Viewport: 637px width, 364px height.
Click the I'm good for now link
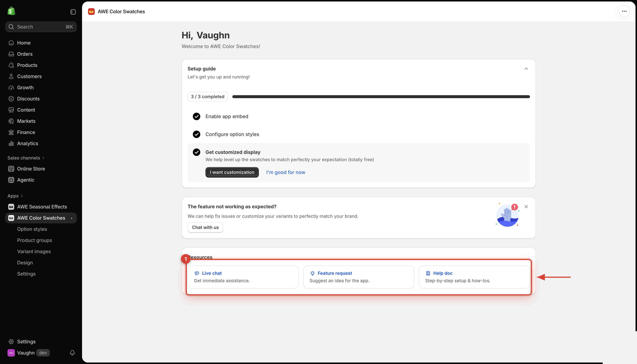coord(285,172)
